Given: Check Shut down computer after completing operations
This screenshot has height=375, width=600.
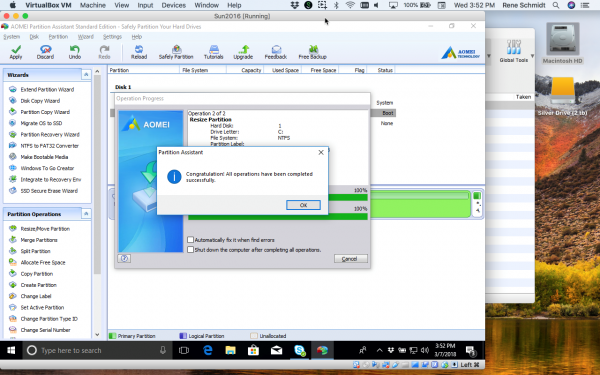Looking at the screenshot, I should coord(190,249).
